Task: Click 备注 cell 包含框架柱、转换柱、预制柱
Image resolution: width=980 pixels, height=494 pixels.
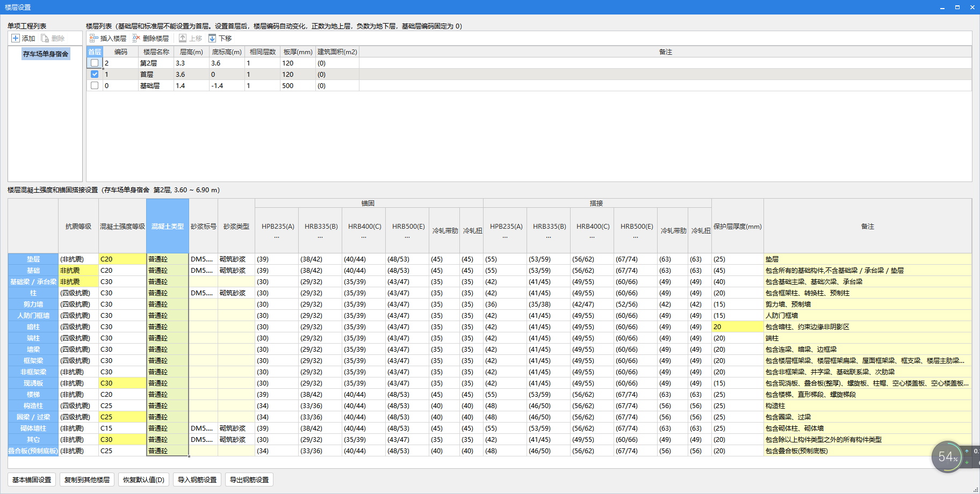Action: point(868,293)
